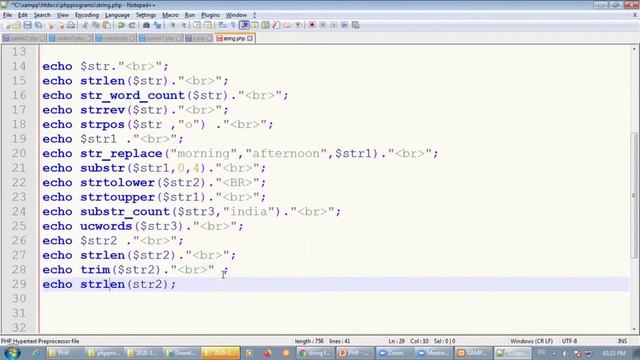
Task: Toggle Word Wrap toolbar button
Action: click(222, 25)
